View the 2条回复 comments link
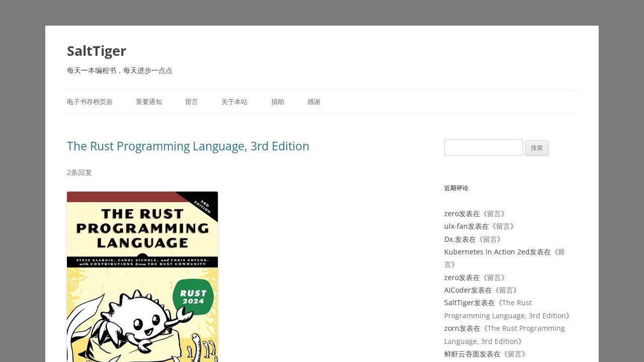Image resolution: width=644 pixels, height=362 pixels. pyautogui.click(x=79, y=172)
